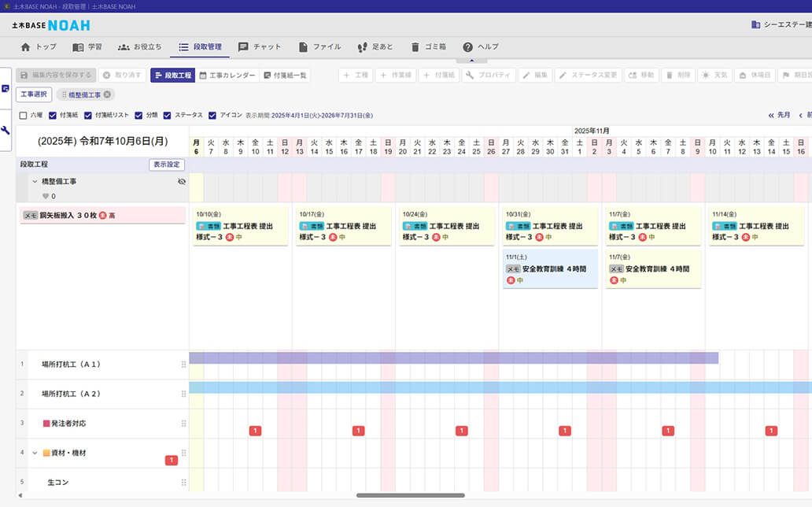Switch to the 付箋紙一覧 view

[x=284, y=76]
